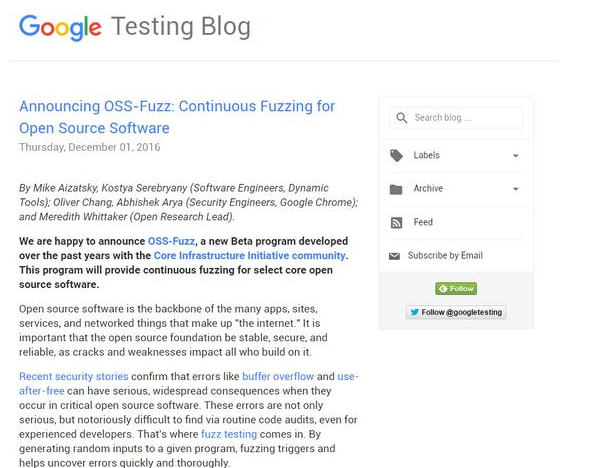Click the Archive folder icon
The height and width of the screenshot is (468, 614).
pos(396,189)
